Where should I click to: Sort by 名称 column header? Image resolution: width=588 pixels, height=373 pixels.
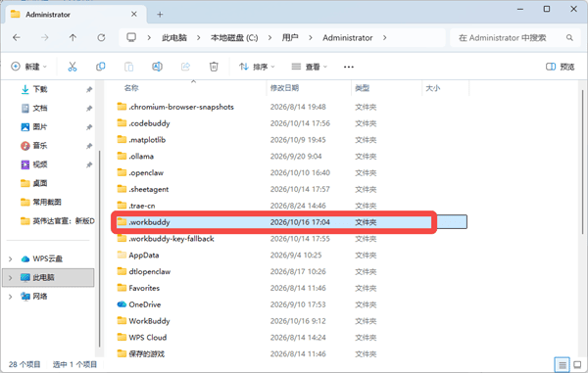click(131, 88)
